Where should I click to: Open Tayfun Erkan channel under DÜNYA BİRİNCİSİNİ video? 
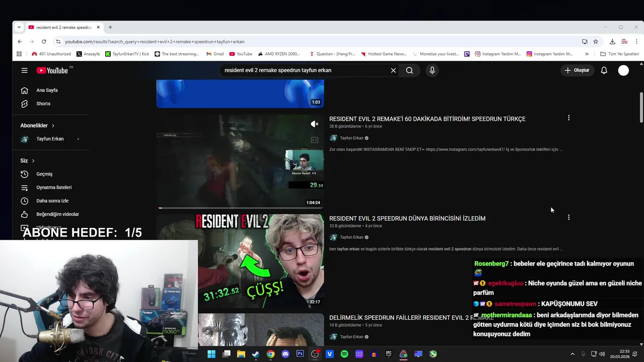[x=351, y=237]
